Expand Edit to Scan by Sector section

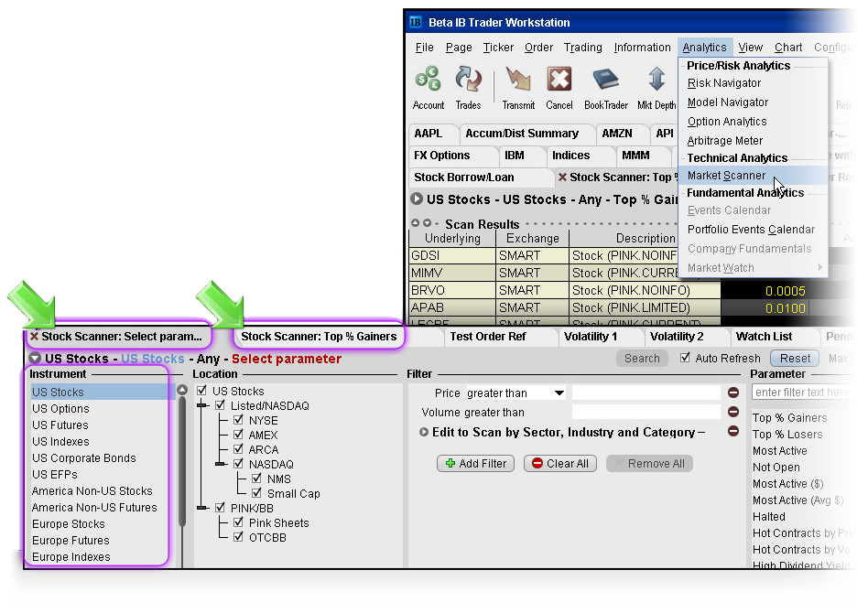pos(424,432)
